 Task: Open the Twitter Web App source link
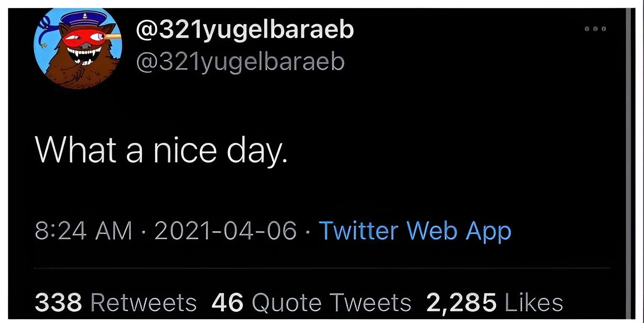tap(415, 231)
